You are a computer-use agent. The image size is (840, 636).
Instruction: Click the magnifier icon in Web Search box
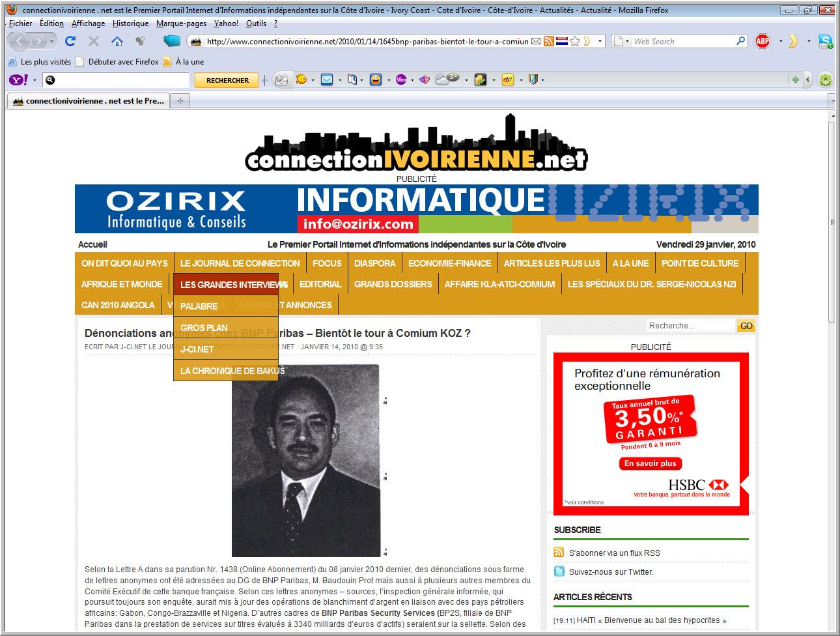[x=740, y=41]
